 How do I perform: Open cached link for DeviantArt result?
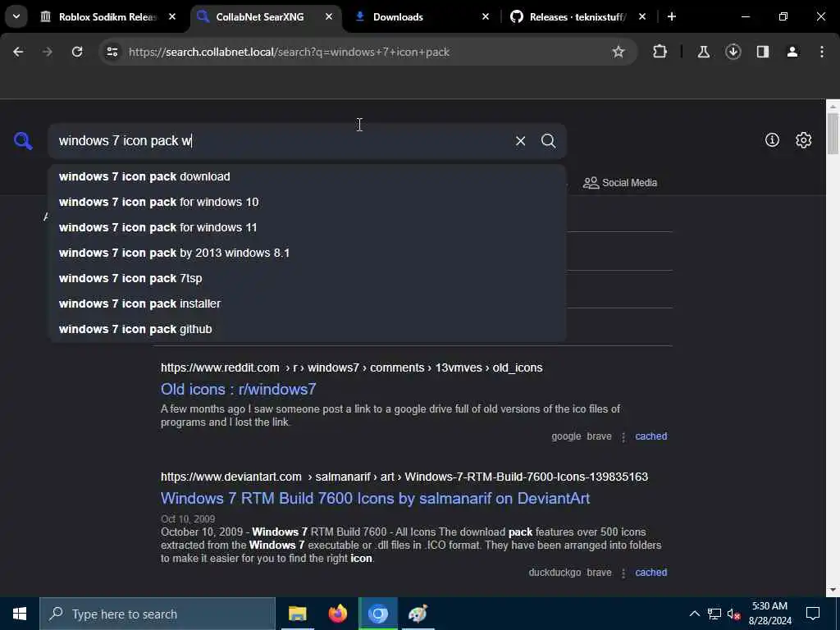pyautogui.click(x=651, y=572)
